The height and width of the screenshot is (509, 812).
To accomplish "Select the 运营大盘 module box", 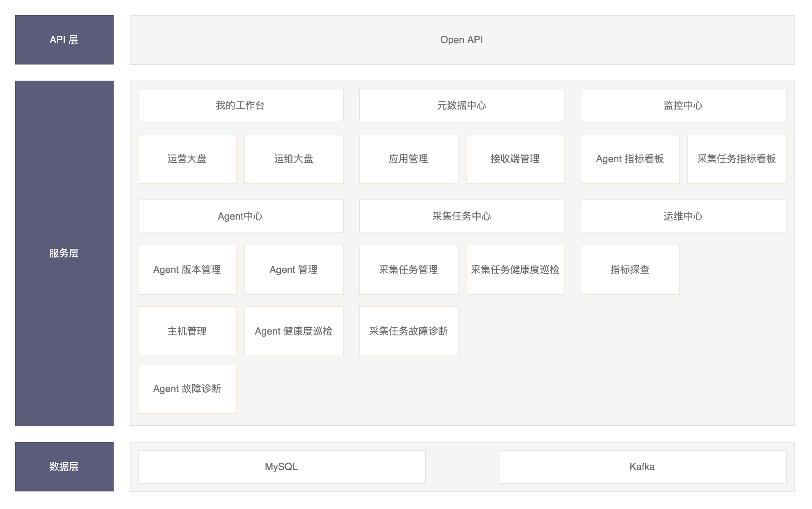I will 187,159.
